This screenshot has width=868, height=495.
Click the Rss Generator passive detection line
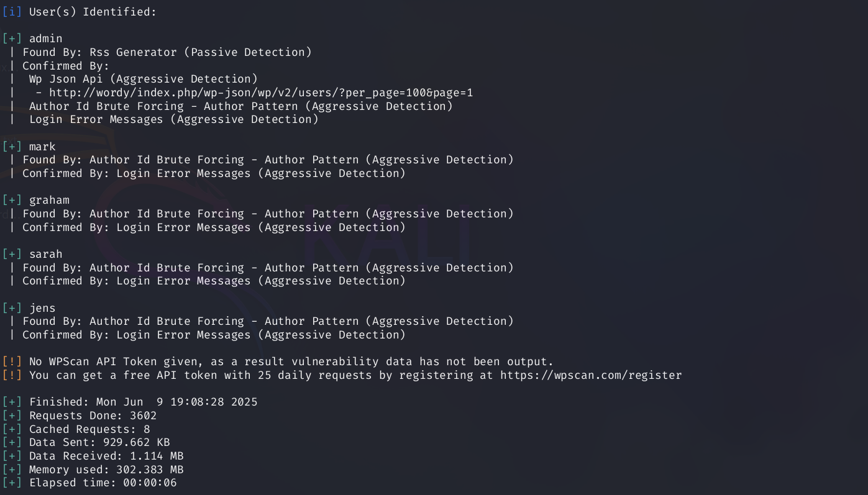tap(167, 52)
